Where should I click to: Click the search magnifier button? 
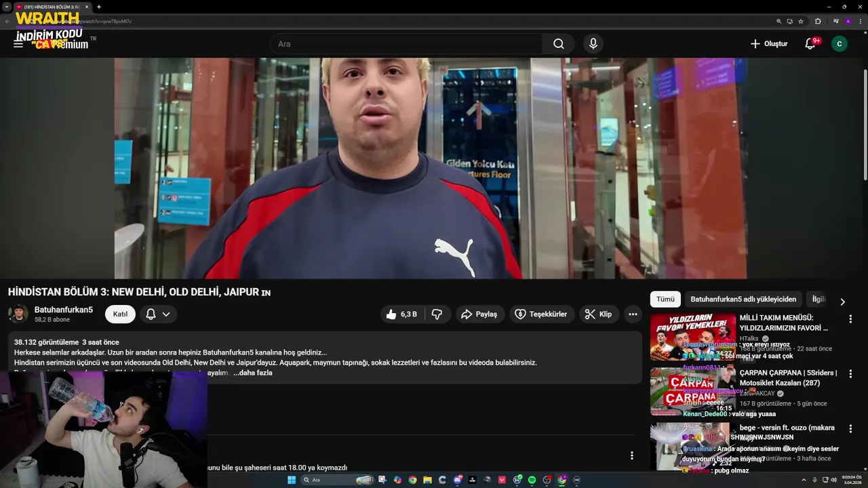coord(558,44)
